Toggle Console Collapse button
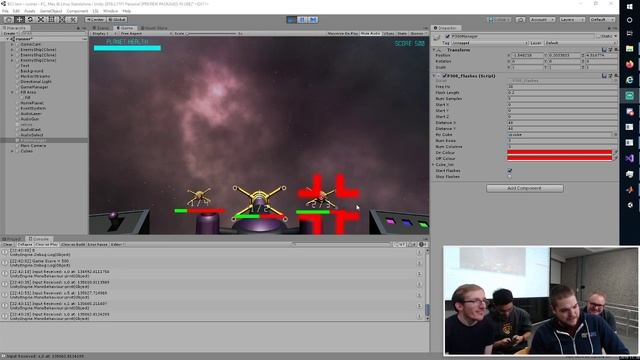 coord(24,244)
